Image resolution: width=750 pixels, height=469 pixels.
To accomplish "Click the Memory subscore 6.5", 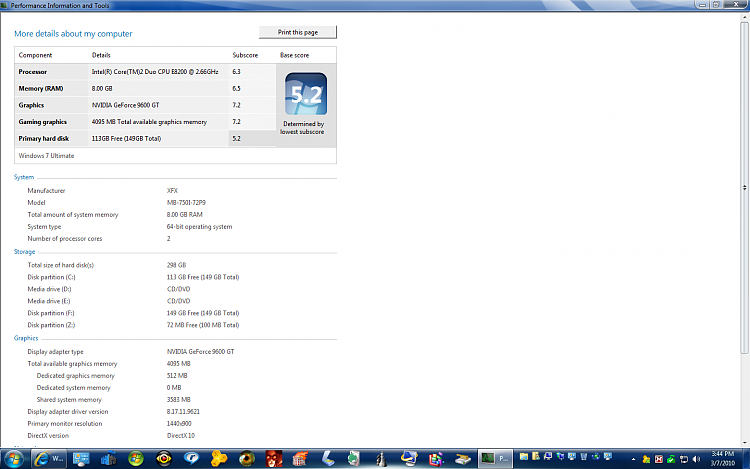I will coord(237,88).
